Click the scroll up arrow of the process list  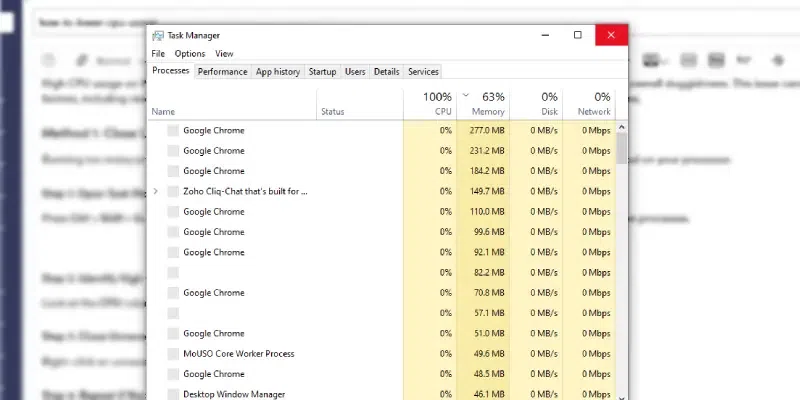621,127
